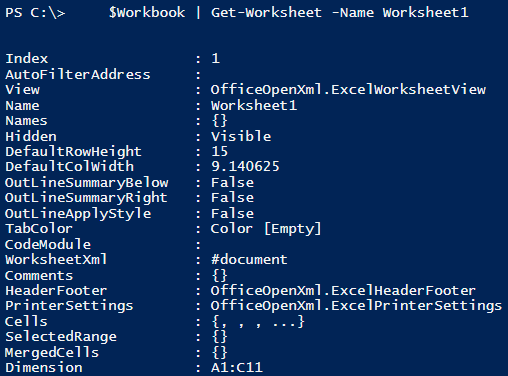Click the Dimension value A1:C11
The image size is (508, 376).
point(237,368)
